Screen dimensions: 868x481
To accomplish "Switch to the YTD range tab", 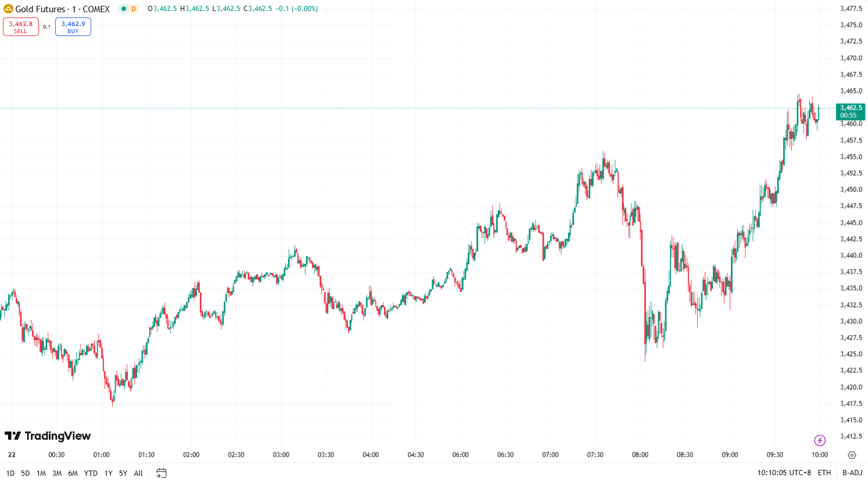I will (x=91, y=473).
